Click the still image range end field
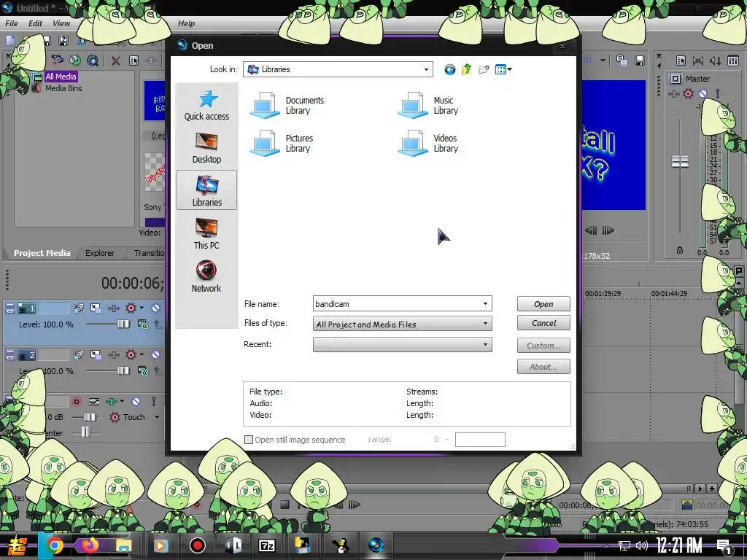 (x=480, y=440)
